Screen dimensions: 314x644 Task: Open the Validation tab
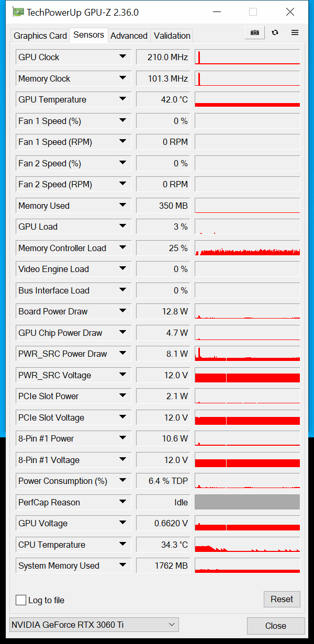[x=172, y=36]
